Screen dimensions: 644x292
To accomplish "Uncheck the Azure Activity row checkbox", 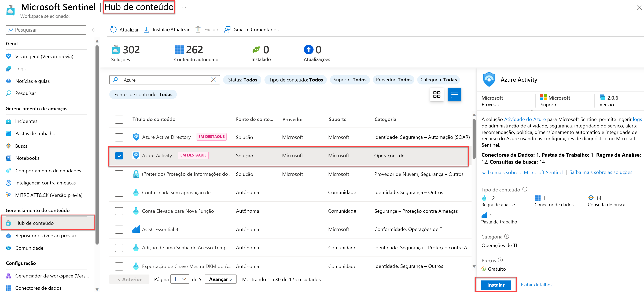I will (119, 156).
